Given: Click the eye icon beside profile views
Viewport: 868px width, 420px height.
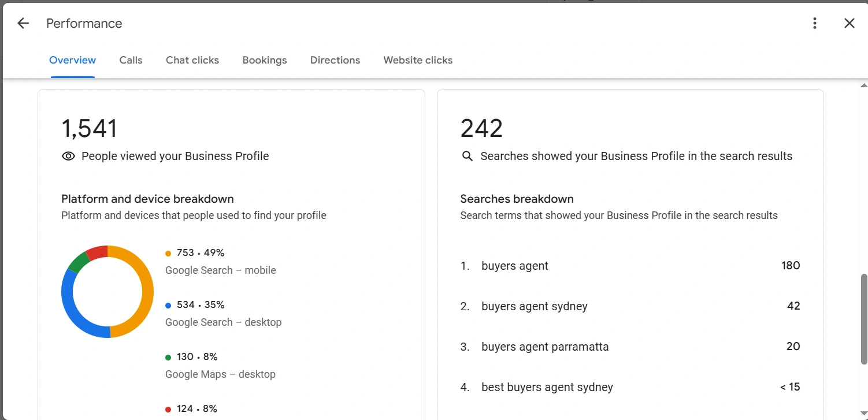Looking at the screenshot, I should tap(68, 156).
